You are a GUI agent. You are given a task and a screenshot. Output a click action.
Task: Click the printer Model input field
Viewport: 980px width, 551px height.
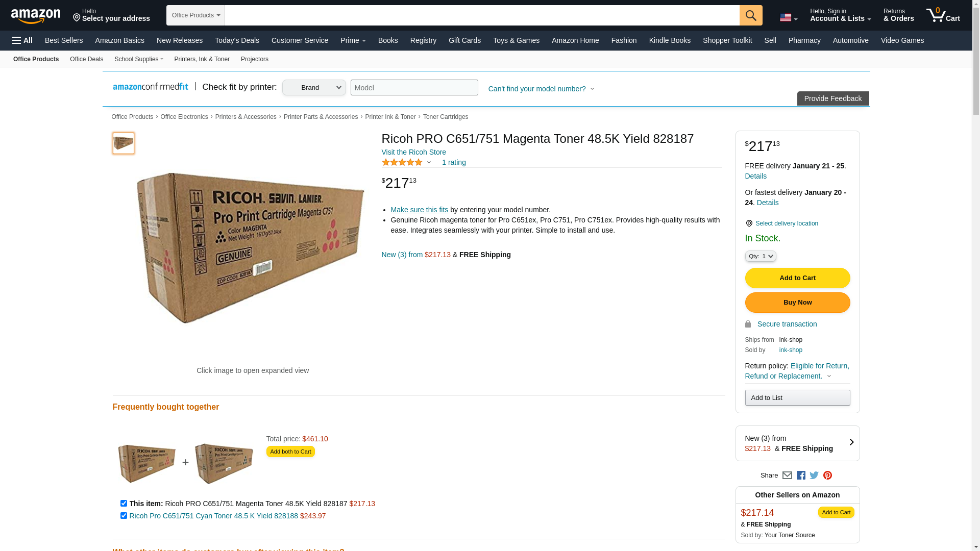[414, 88]
